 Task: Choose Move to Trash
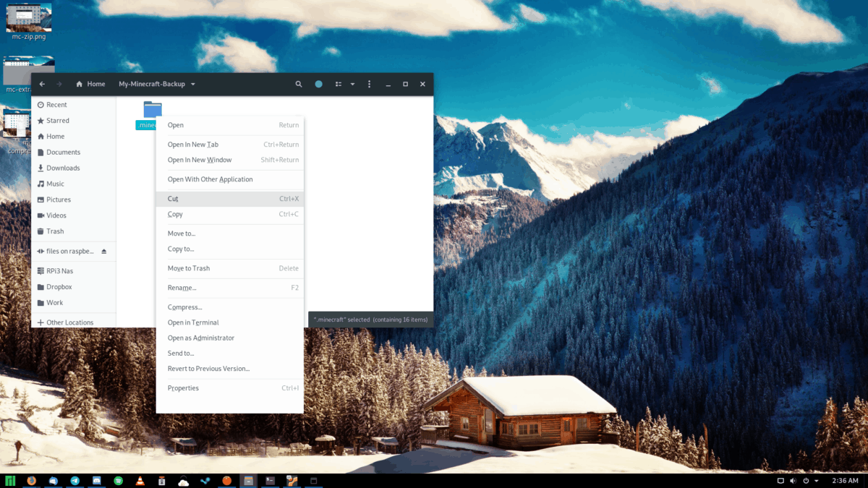(230, 268)
